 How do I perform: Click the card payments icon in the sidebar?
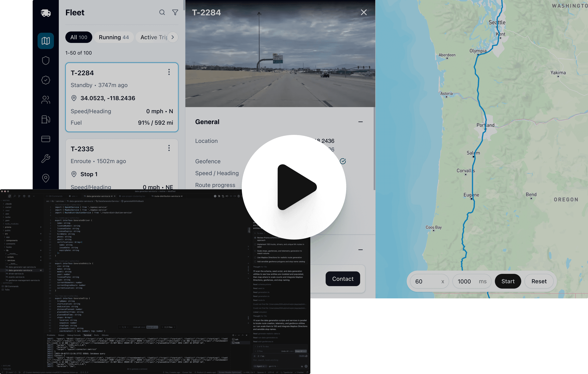point(46,139)
